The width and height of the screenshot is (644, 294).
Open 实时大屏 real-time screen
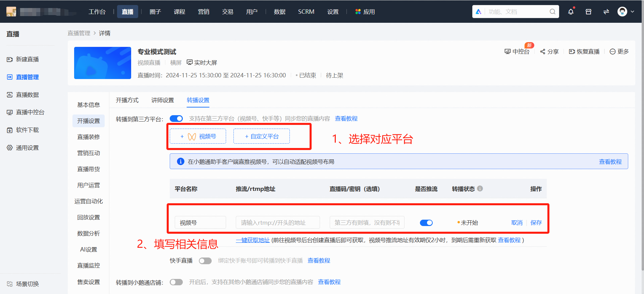(202, 63)
